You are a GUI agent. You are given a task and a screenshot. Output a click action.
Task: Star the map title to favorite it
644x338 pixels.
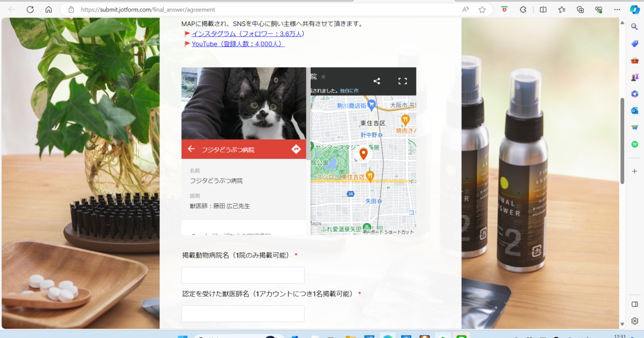[x=323, y=77]
